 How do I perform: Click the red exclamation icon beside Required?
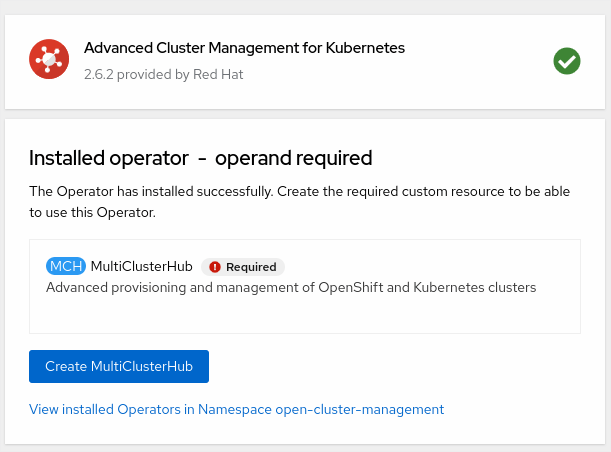(x=215, y=267)
